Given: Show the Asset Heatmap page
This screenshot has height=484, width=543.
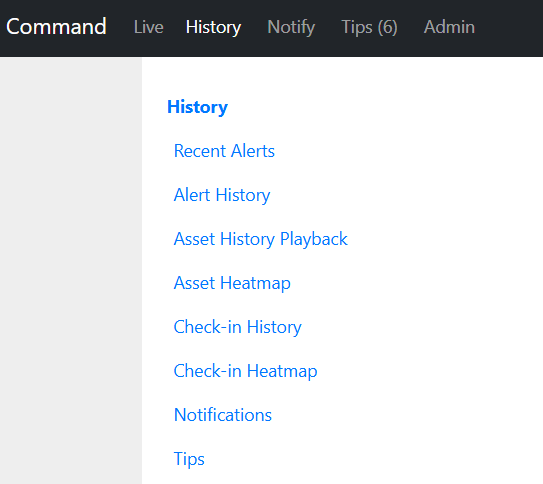Looking at the screenshot, I should pyautogui.click(x=232, y=283).
